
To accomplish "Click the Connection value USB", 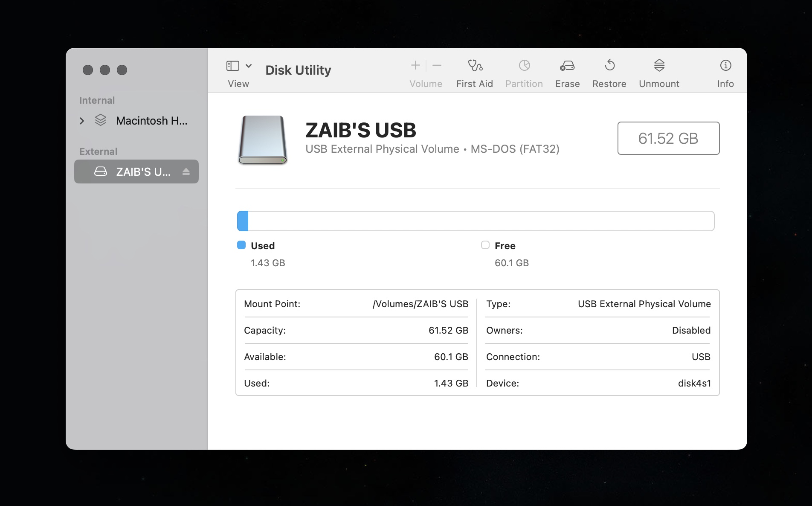I will (x=701, y=357).
